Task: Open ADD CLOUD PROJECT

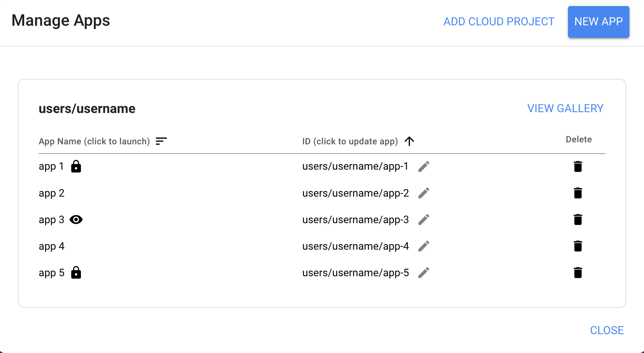Action: point(499,22)
